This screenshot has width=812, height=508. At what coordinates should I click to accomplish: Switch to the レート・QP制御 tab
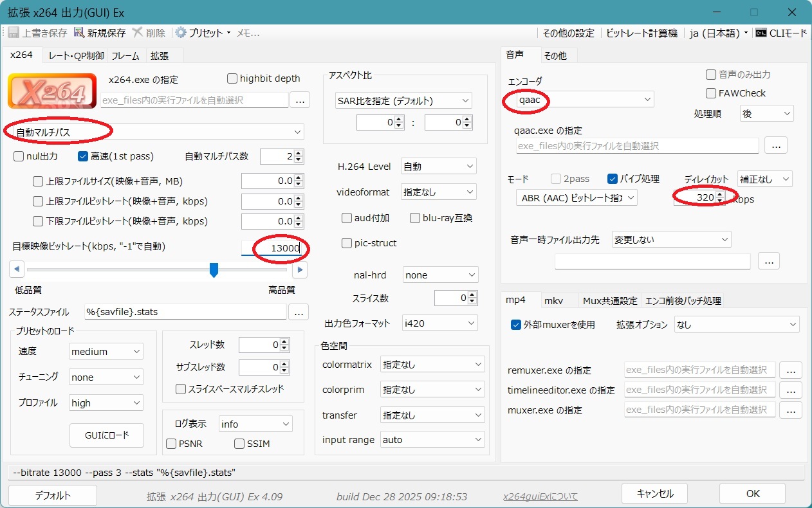[x=77, y=56]
